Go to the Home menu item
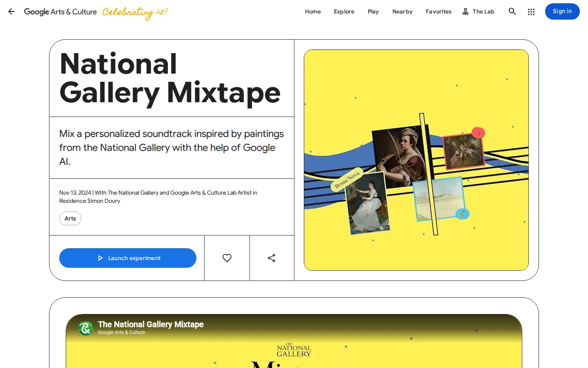Screen dimensions: 588x368 pos(313,11)
